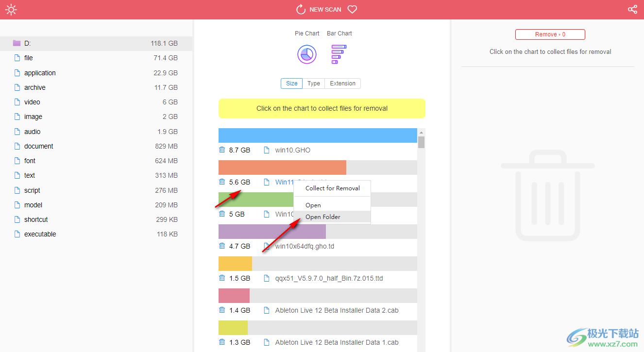Viewport: 644px width, 352px height.
Task: Click file icon beside Installer Data 2.cab
Action: coord(266,310)
